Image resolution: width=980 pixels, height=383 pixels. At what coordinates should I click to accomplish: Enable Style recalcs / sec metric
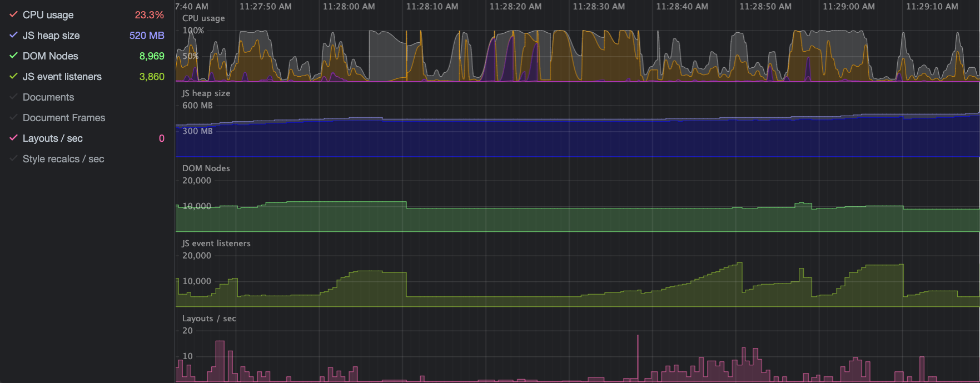14,158
